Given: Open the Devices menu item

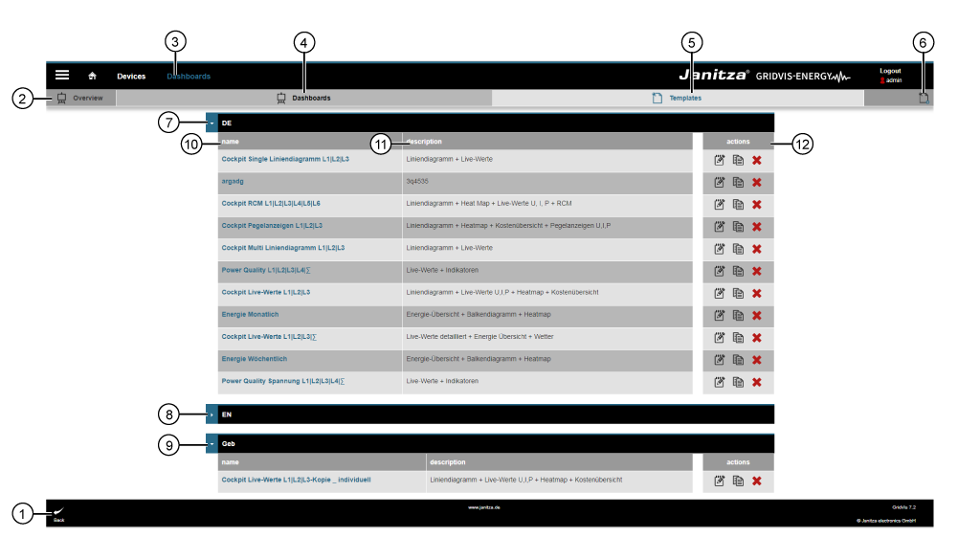Looking at the screenshot, I should click(x=131, y=76).
